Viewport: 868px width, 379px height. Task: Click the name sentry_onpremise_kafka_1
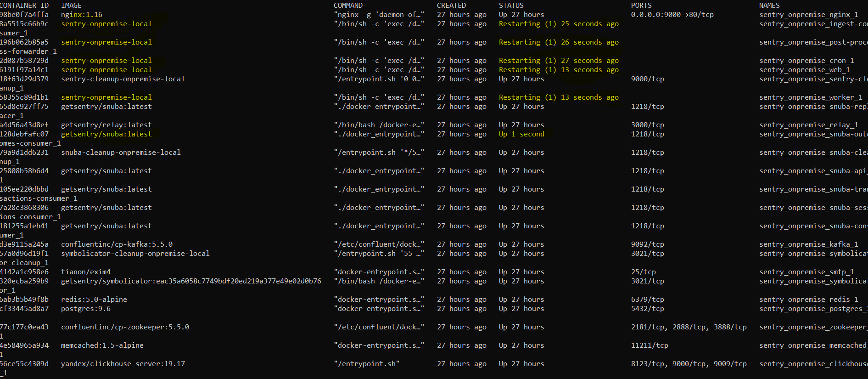(809, 244)
